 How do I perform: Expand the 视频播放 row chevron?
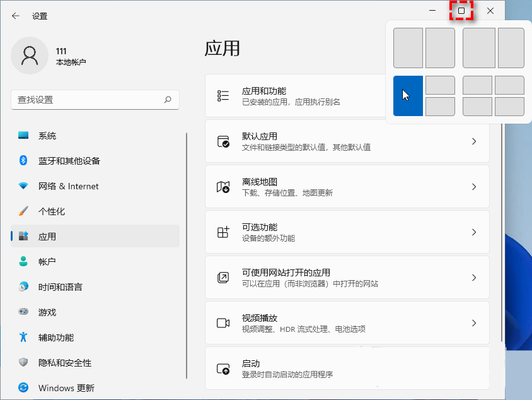pos(474,323)
